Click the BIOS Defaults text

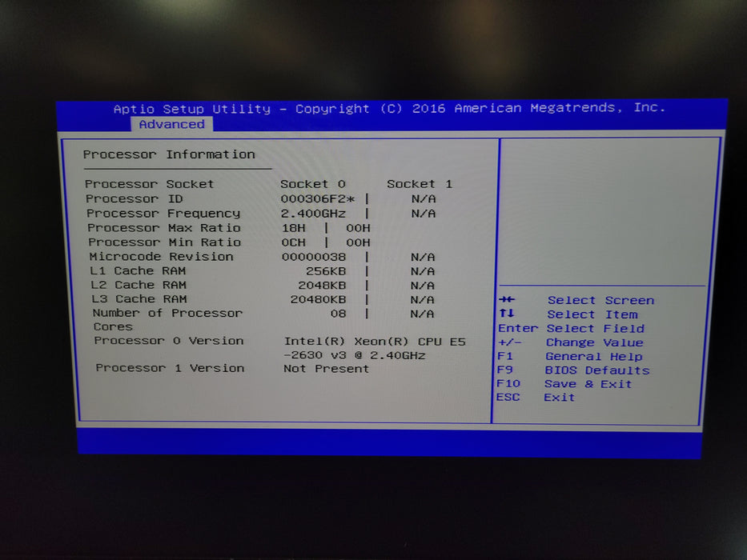(597, 370)
